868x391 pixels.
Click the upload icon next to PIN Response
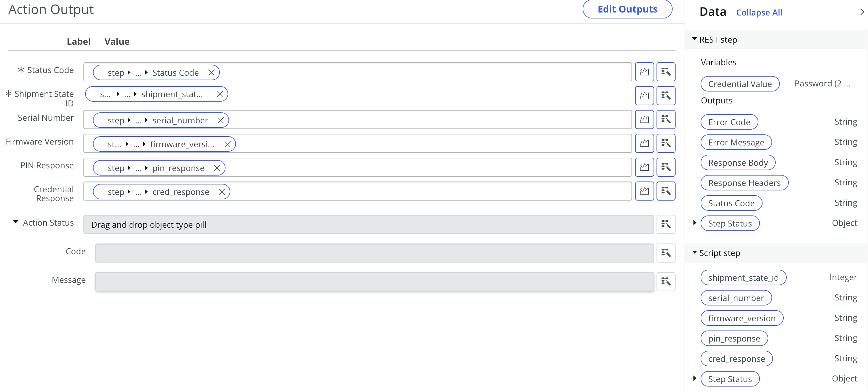644,168
